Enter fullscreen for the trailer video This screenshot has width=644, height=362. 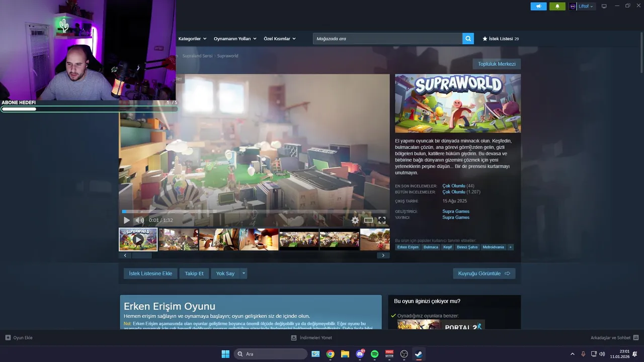[x=382, y=220]
